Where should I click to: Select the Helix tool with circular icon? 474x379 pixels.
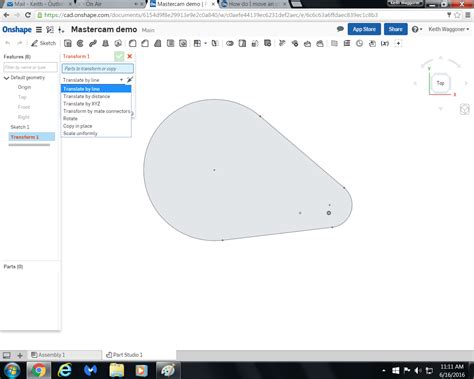tap(360, 43)
